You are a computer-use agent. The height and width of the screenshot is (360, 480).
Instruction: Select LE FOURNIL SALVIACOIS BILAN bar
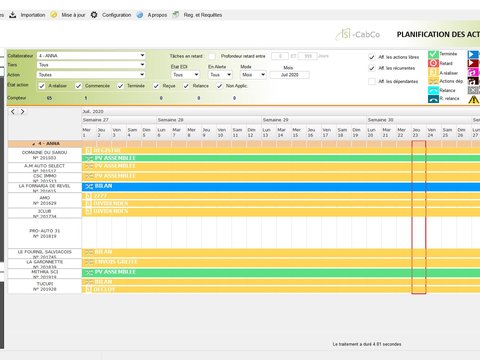click(281, 252)
